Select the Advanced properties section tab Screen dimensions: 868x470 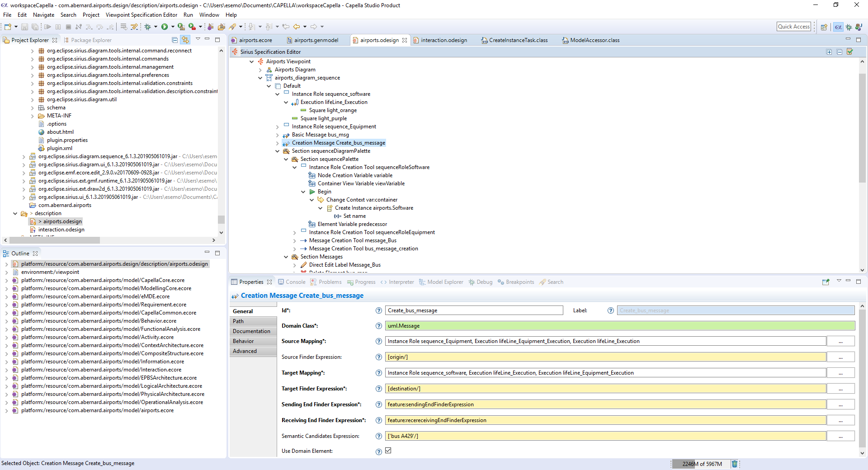253,351
